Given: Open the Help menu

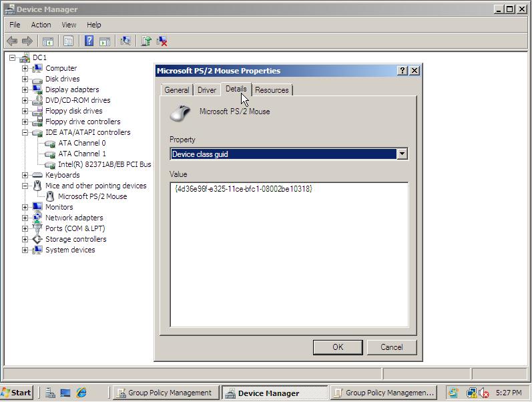Looking at the screenshot, I should (x=94, y=25).
